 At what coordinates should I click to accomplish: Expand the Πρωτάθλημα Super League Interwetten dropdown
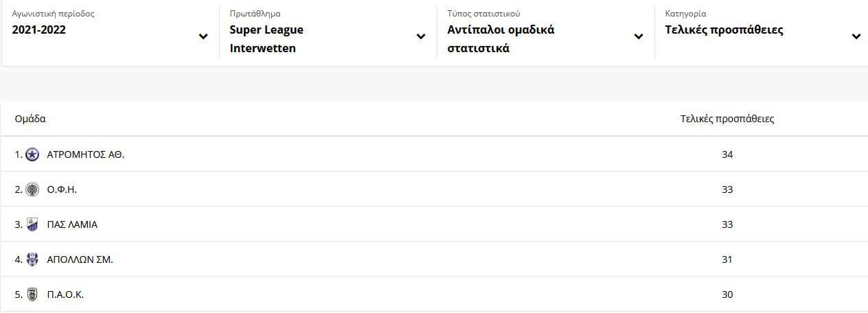(x=328, y=32)
